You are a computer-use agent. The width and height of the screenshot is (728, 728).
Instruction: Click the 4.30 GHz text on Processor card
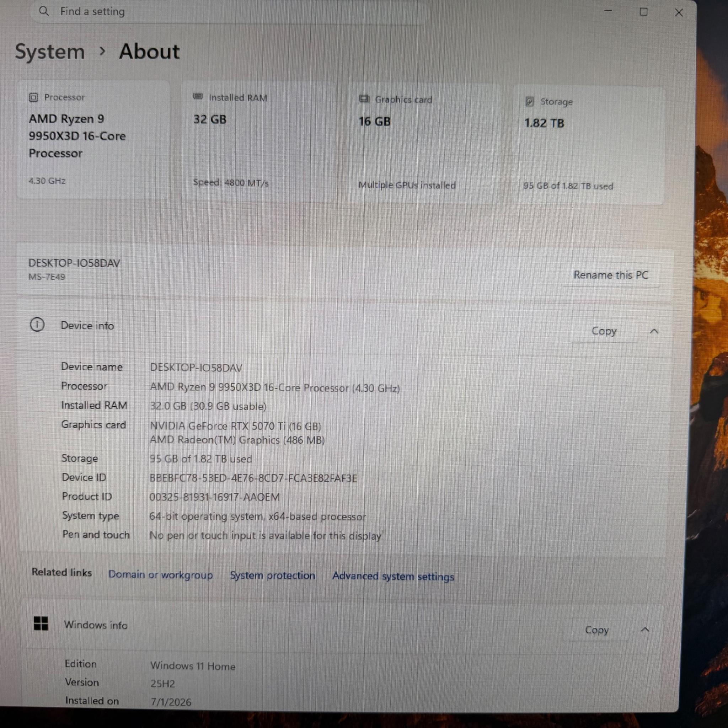[47, 181]
